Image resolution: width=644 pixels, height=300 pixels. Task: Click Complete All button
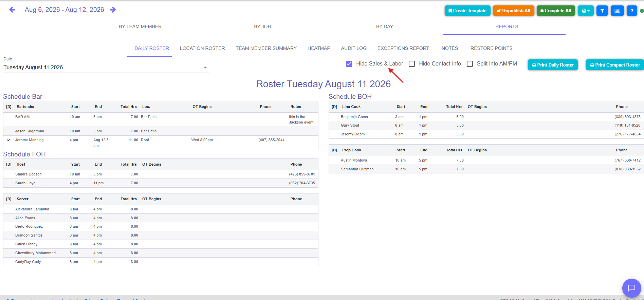tap(556, 11)
